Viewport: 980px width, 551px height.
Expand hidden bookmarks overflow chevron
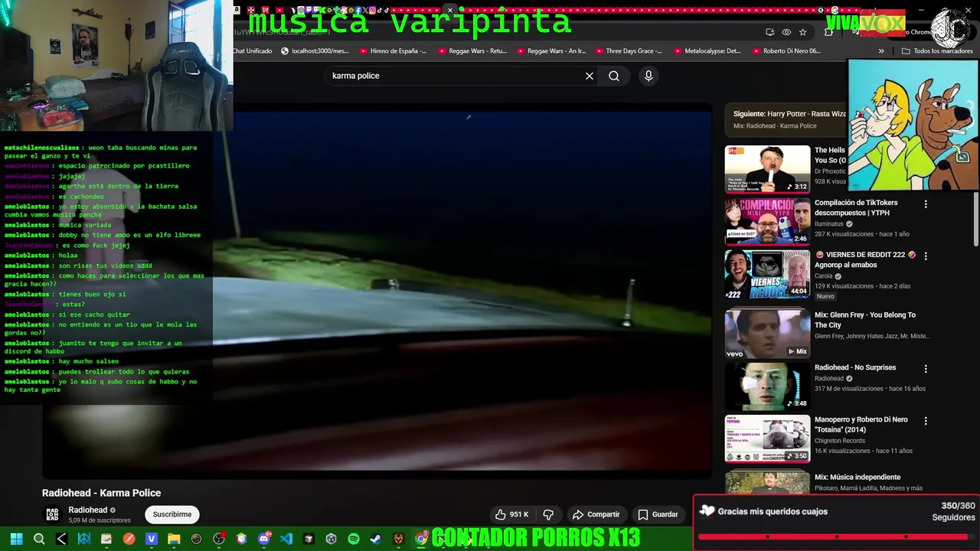coord(881,51)
